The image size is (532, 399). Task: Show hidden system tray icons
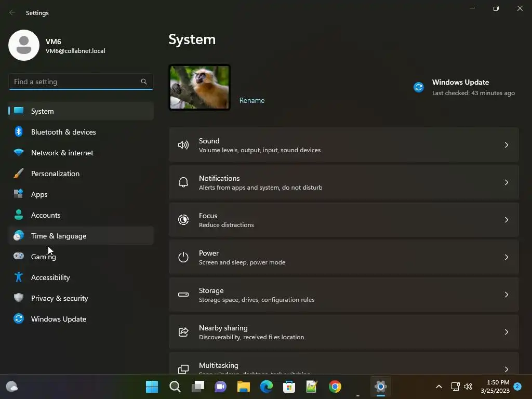pyautogui.click(x=438, y=387)
